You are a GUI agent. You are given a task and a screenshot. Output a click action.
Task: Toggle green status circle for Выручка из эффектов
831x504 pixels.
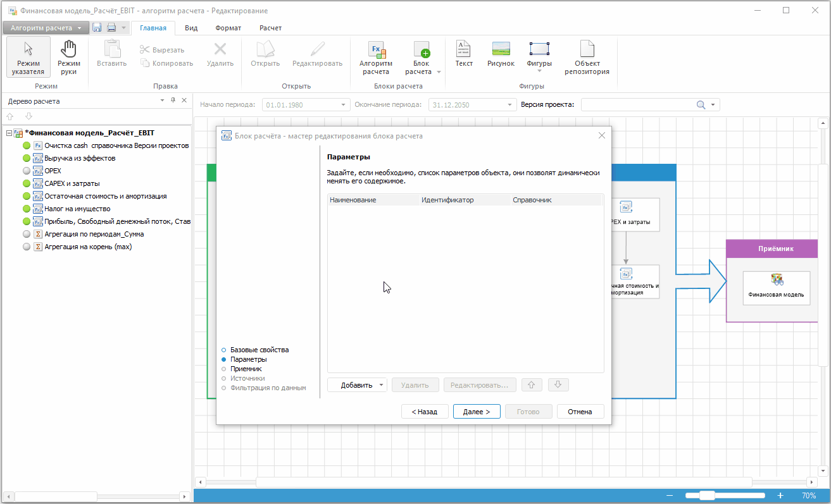pyautogui.click(x=27, y=158)
